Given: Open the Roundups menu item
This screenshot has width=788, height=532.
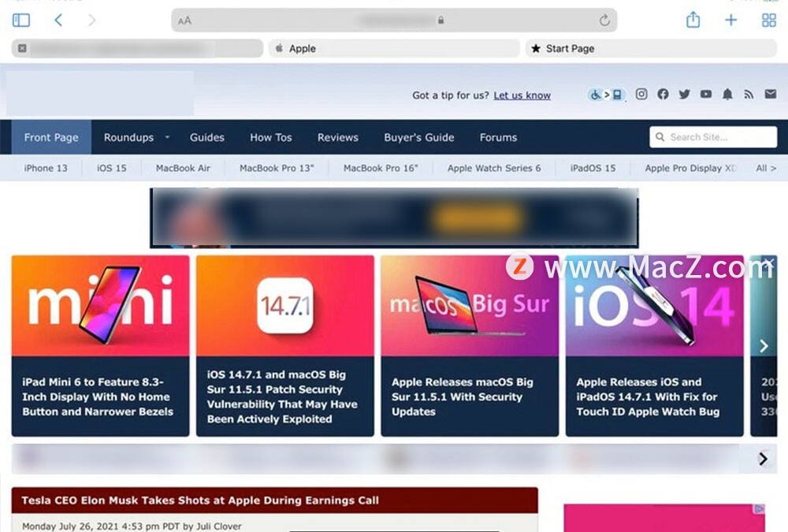Looking at the screenshot, I should (128, 137).
